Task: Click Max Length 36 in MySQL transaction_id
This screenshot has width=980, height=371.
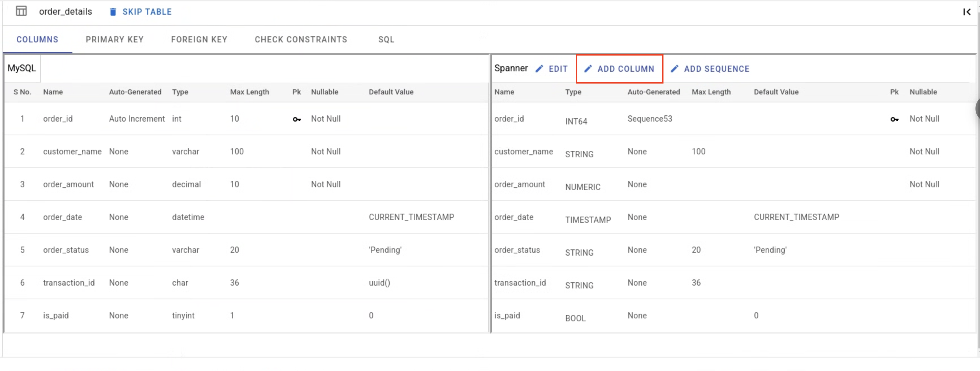Action: click(x=234, y=282)
